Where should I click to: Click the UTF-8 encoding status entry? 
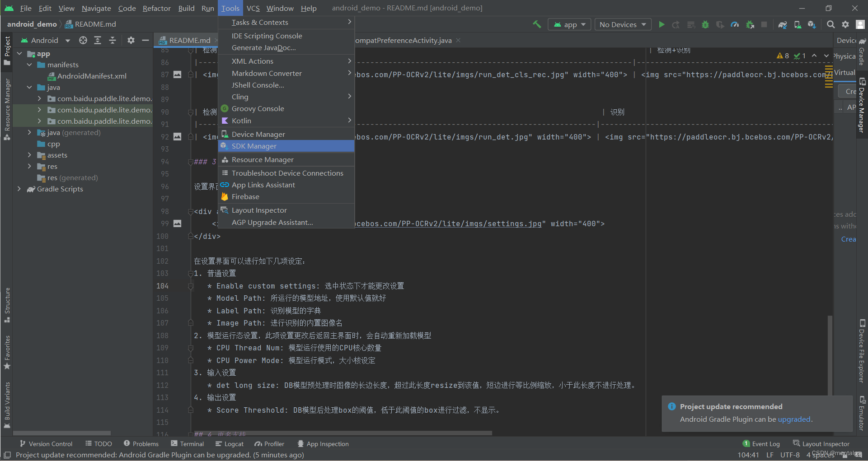790,455
